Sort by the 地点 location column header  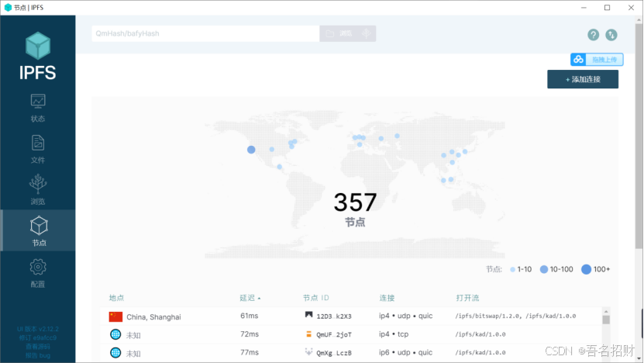(x=117, y=298)
